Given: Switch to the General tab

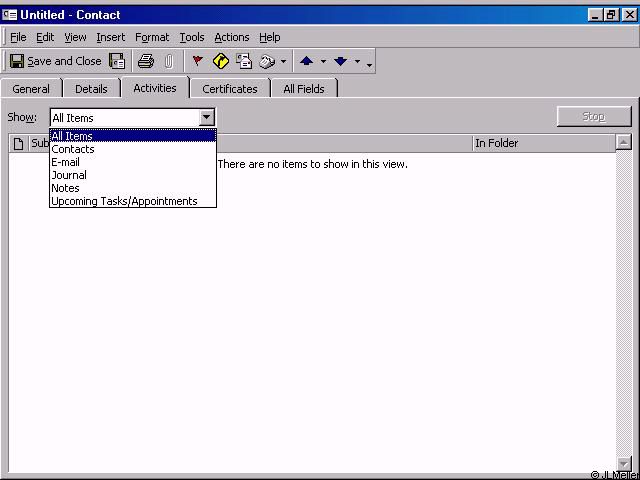Looking at the screenshot, I should pos(31,89).
